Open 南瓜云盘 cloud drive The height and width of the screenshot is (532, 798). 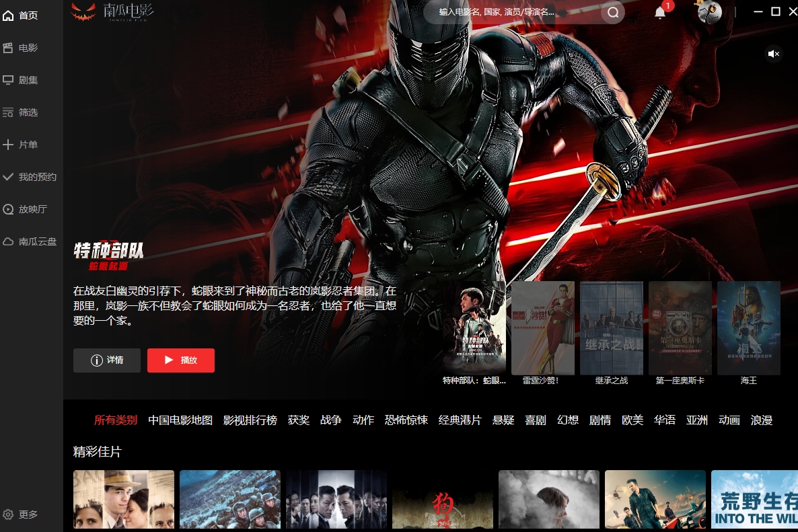click(30, 241)
